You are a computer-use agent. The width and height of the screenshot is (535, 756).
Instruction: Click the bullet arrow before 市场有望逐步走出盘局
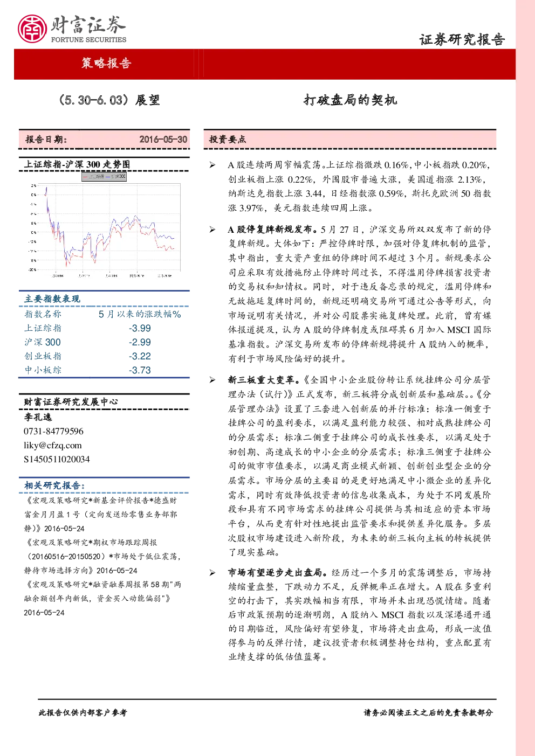tap(213, 572)
